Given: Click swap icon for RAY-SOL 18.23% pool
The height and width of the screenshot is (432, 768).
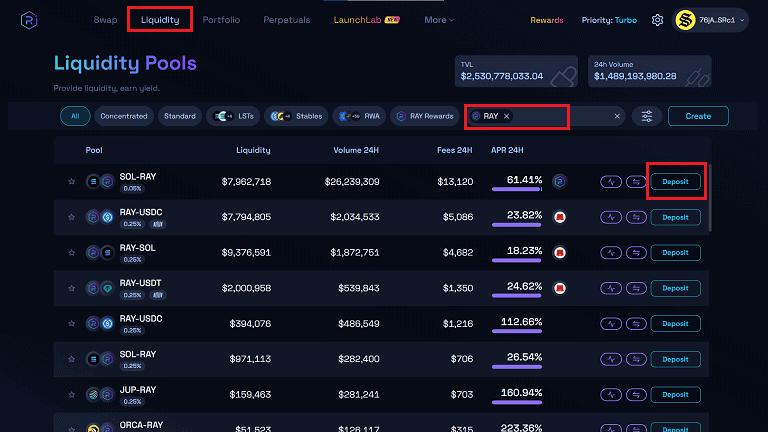Looking at the screenshot, I should pos(636,253).
